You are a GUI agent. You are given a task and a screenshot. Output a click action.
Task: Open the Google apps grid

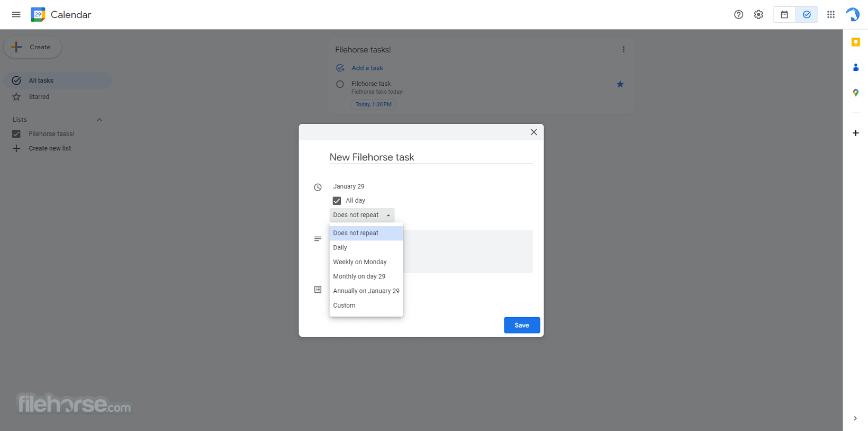tap(831, 14)
